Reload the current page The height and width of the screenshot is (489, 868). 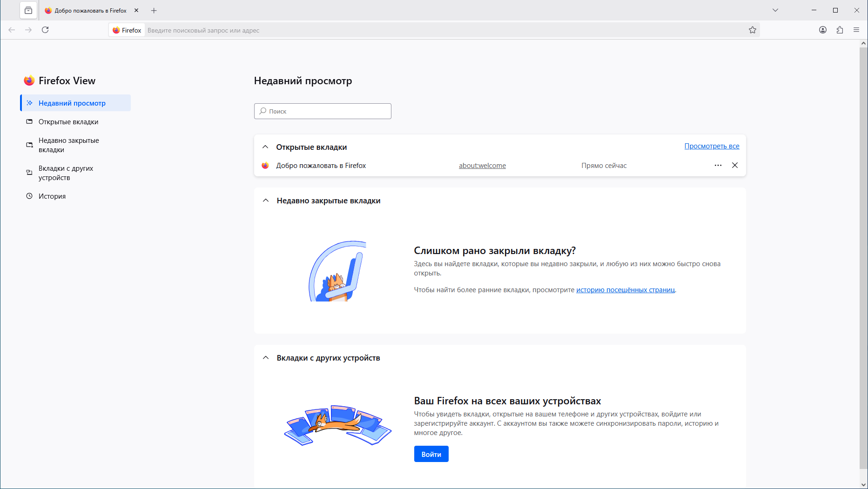point(45,30)
